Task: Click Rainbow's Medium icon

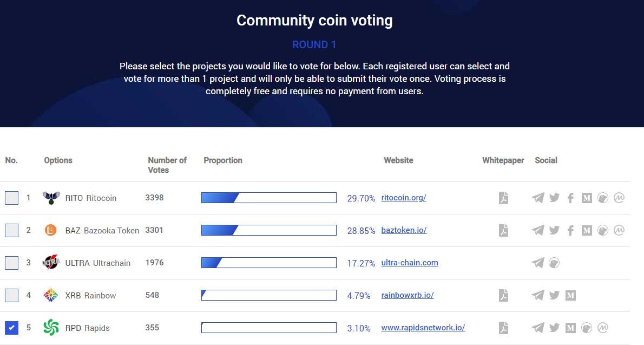Action: pos(570,295)
